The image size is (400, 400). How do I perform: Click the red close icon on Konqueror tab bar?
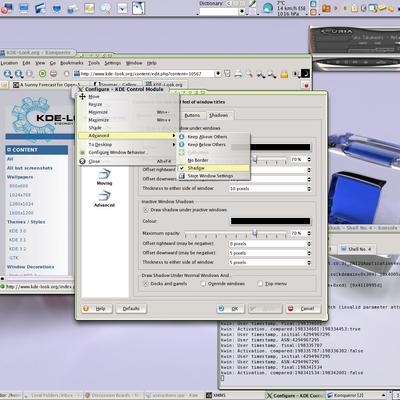point(306,85)
